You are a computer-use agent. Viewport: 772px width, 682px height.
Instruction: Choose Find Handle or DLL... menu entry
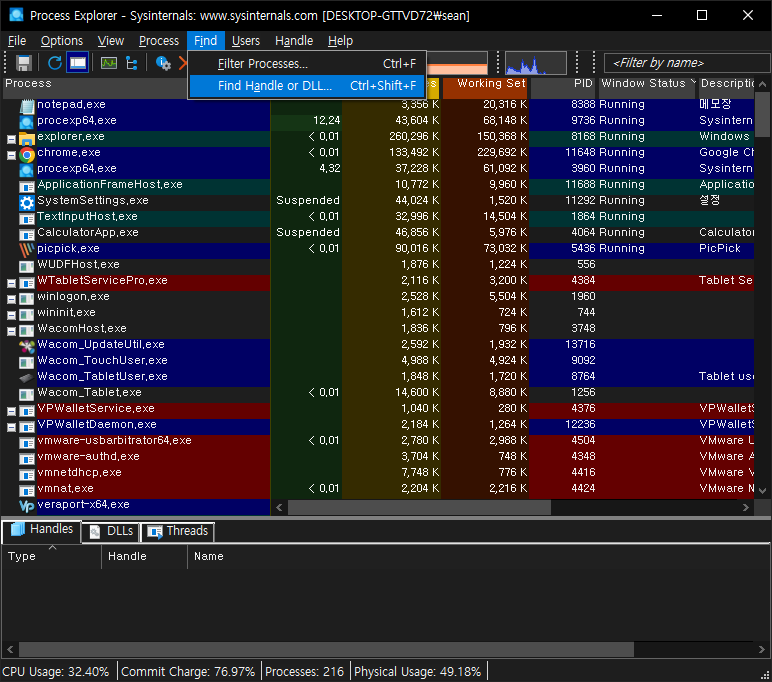pos(307,86)
